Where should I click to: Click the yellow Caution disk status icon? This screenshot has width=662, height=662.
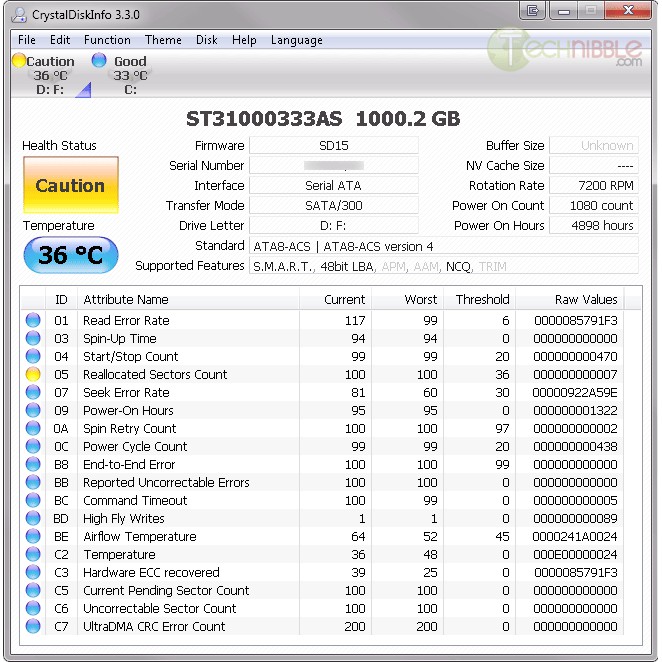[18, 61]
